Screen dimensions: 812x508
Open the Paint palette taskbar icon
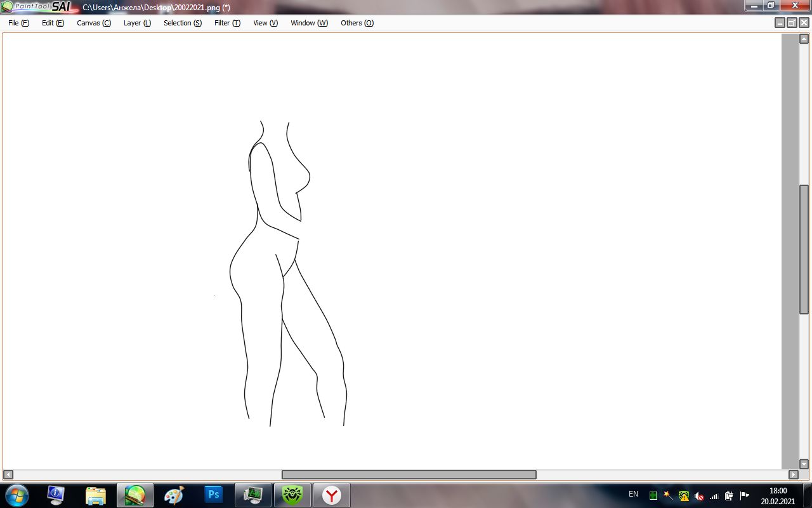pyautogui.click(x=174, y=495)
